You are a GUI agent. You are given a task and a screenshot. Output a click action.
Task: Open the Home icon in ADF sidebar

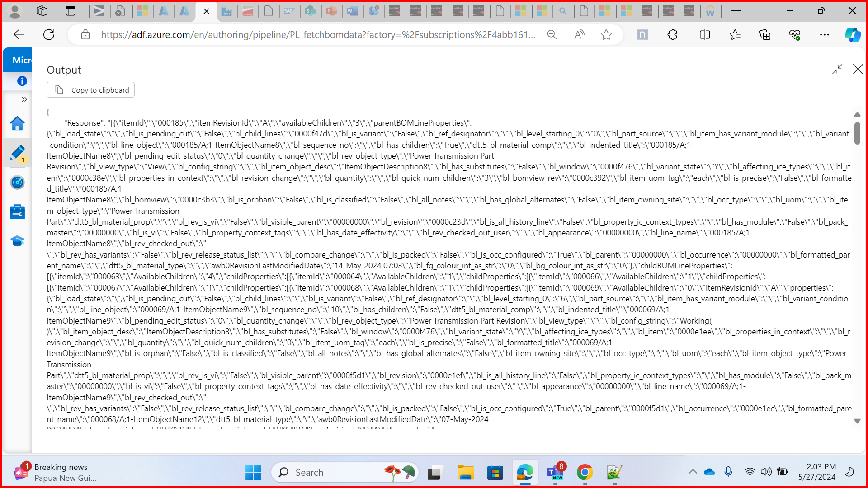tap(17, 123)
